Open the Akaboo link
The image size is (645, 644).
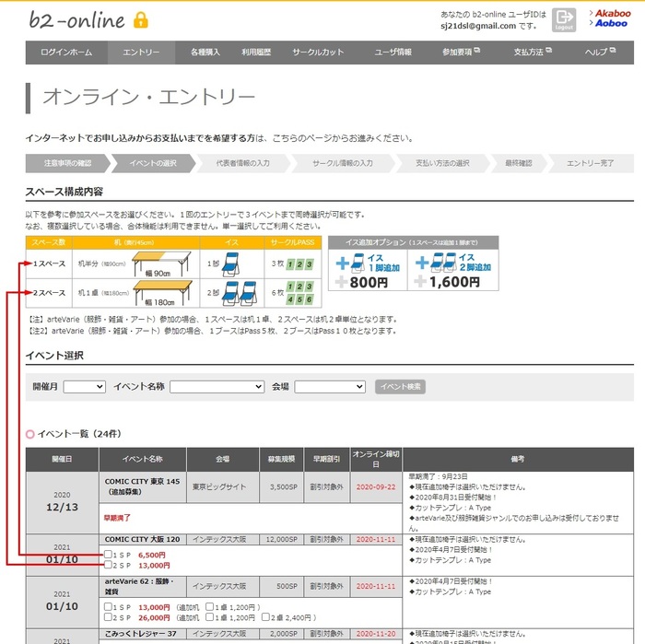point(612,14)
